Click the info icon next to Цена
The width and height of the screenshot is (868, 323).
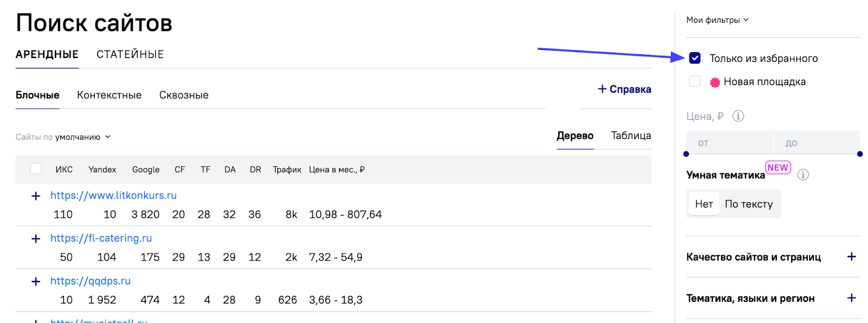[738, 116]
